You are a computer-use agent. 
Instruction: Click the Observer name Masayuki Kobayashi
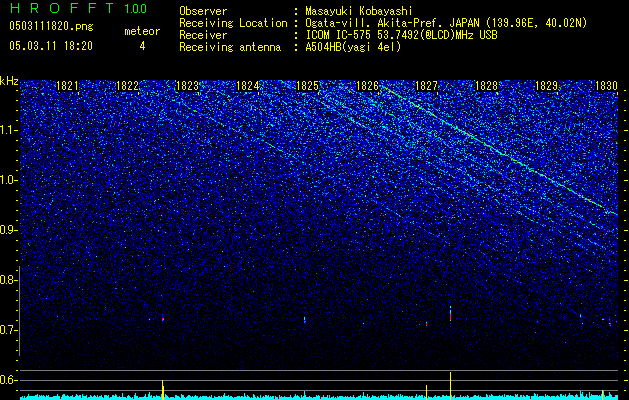[359, 11]
